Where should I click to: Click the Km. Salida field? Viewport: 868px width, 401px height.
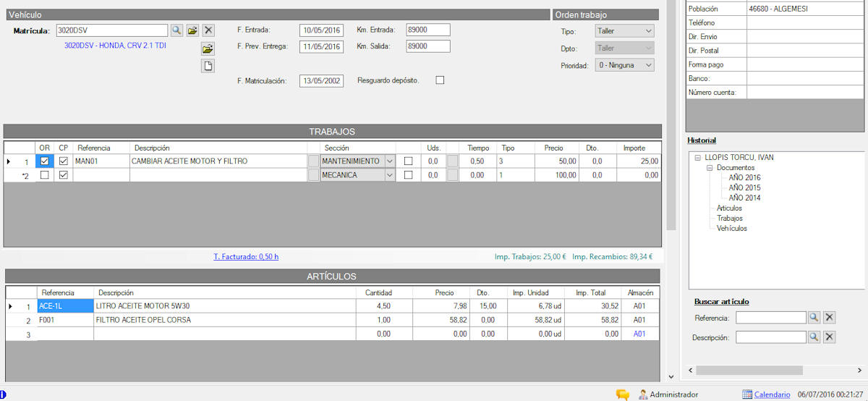click(x=428, y=46)
